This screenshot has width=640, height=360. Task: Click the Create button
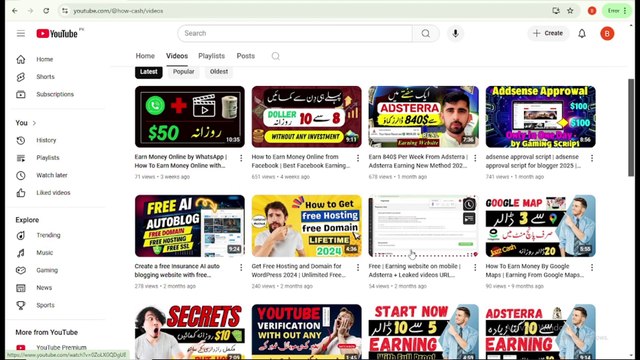548,33
